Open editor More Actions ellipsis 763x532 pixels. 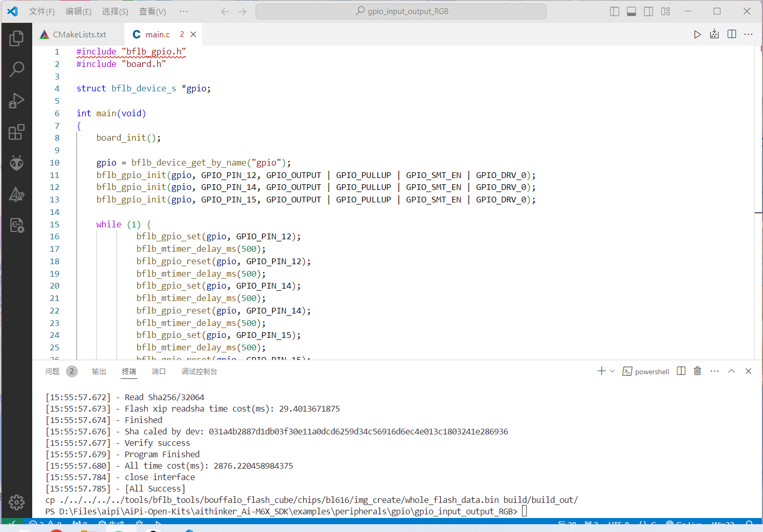click(x=748, y=34)
